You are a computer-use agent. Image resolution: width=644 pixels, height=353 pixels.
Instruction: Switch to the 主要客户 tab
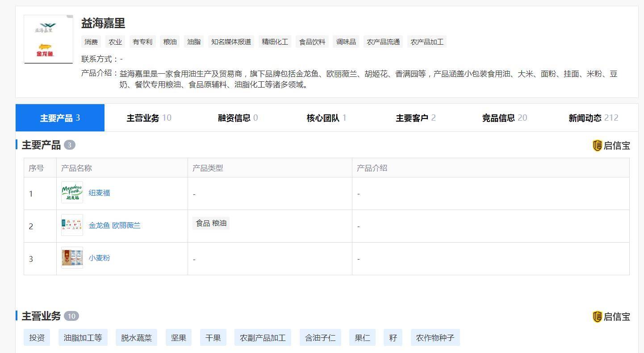[415, 118]
